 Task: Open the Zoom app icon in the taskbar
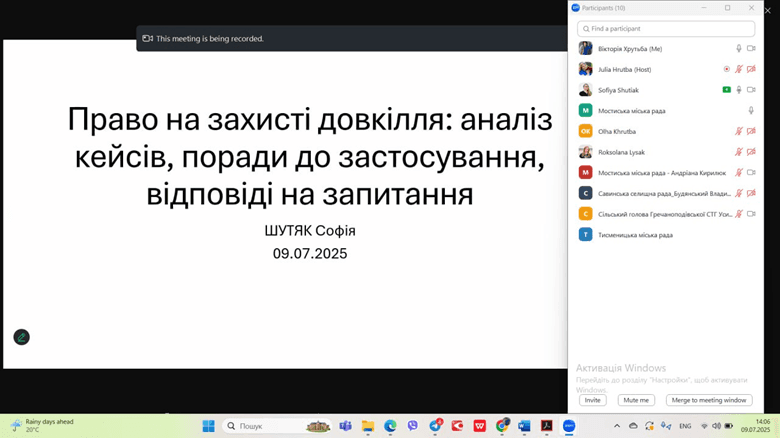(569, 426)
